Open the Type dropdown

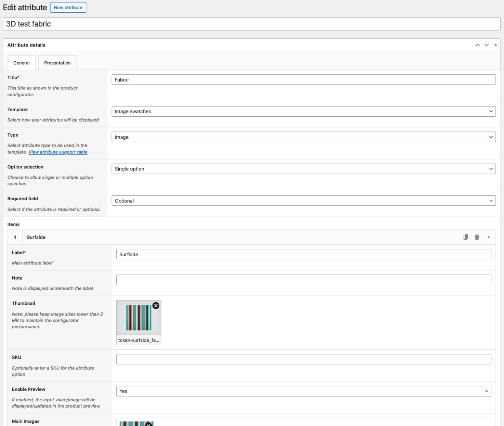(304, 137)
